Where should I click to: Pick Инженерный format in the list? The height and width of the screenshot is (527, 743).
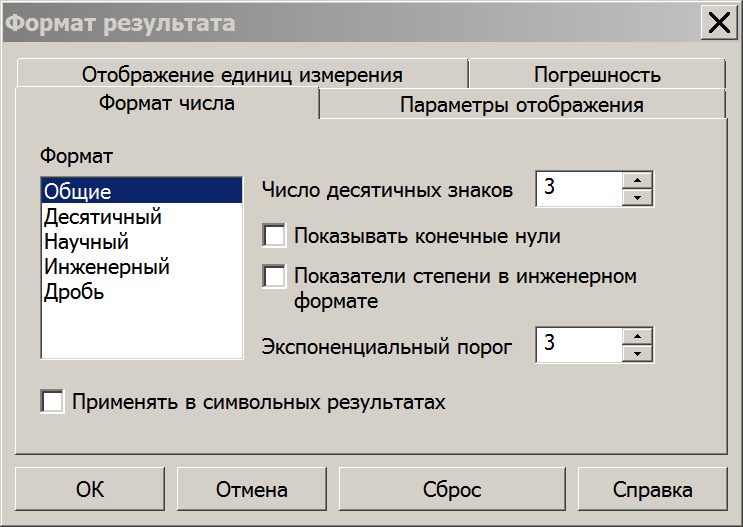[142, 267]
